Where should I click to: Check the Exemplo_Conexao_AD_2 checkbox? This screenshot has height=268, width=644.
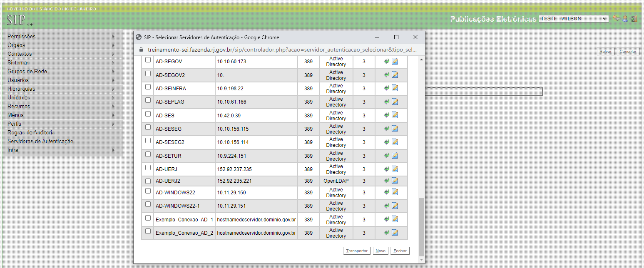coord(148,231)
